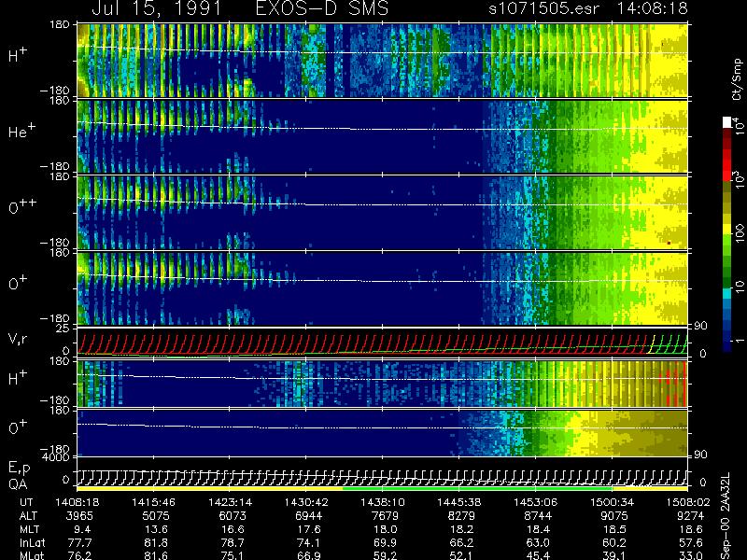The height and width of the screenshot is (560, 747).
Task: Select UT value '1453:06'
Action: (x=535, y=502)
